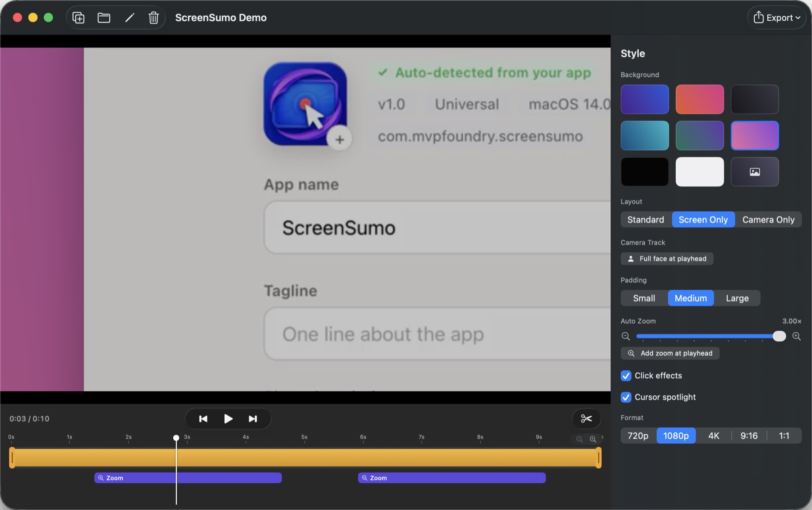Set padding to Small
This screenshot has width=812, height=510.
pos(644,298)
